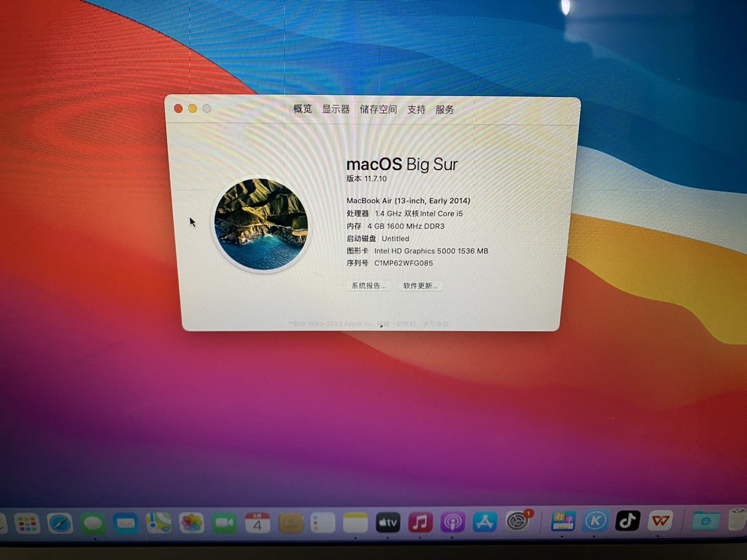Close the About This Mac window
The height and width of the screenshot is (560, 747).
178,108
